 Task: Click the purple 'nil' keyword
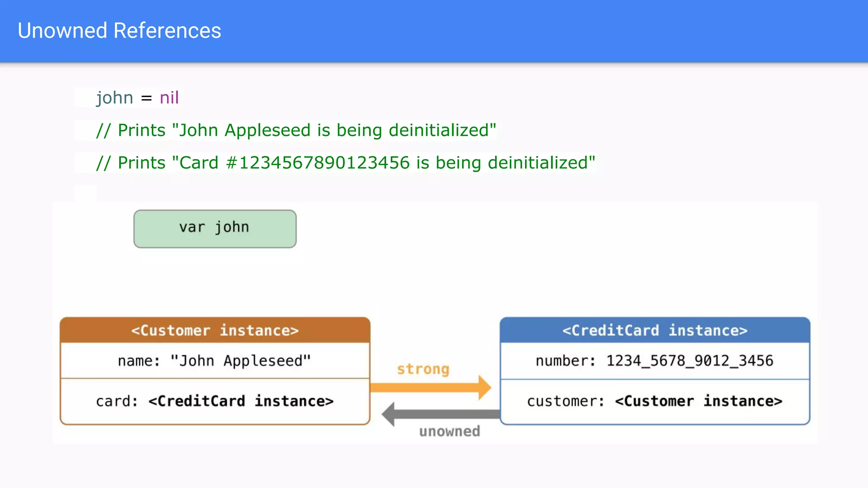point(169,98)
